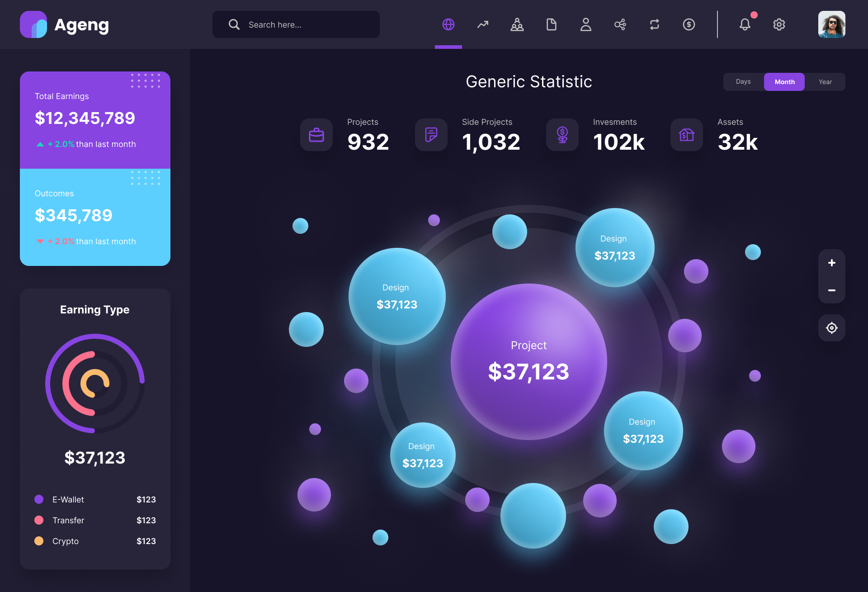
Task: Recenter the bubble chart view
Action: click(831, 328)
